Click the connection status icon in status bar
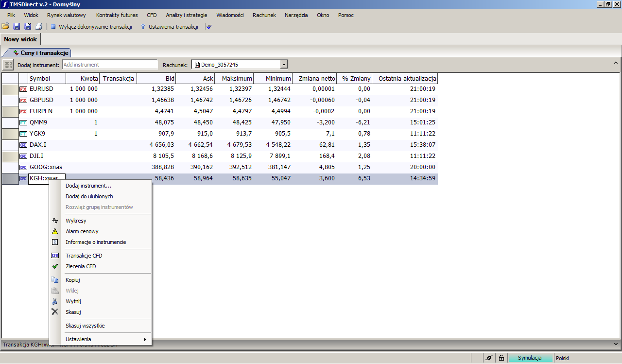Screen dimensions: 622x364 click(x=489, y=358)
